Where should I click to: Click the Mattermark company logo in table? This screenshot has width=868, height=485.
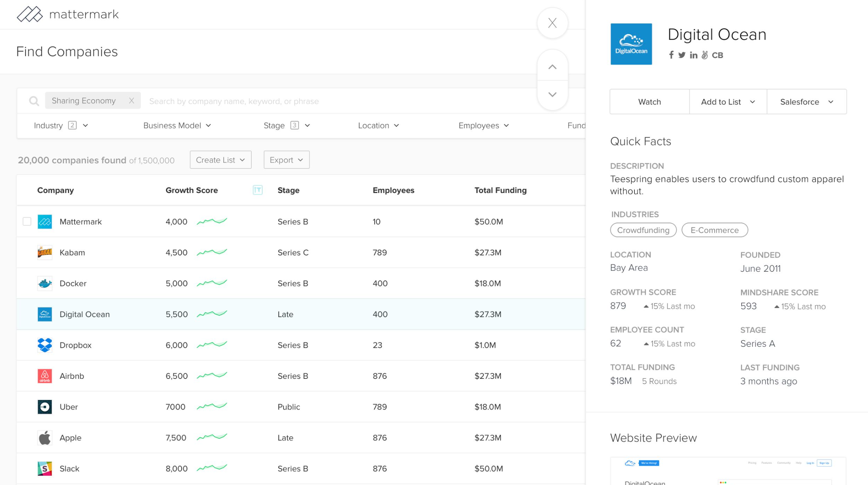[45, 221]
